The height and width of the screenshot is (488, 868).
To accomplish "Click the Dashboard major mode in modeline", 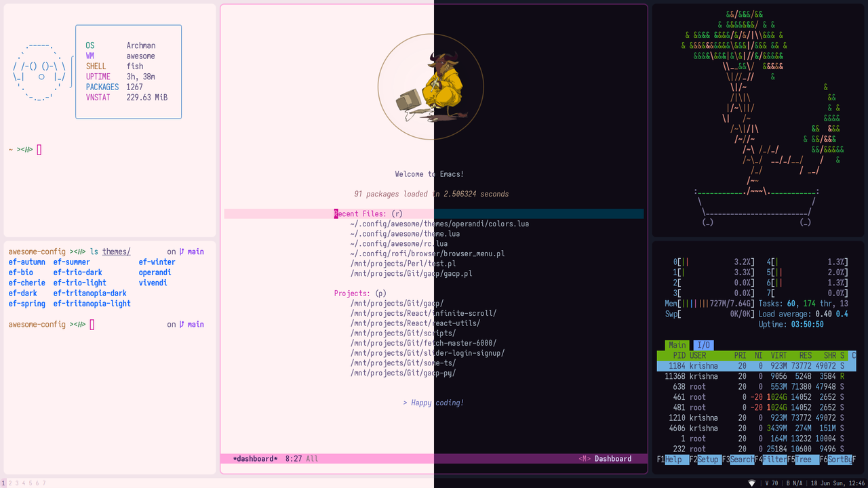I will click(613, 459).
